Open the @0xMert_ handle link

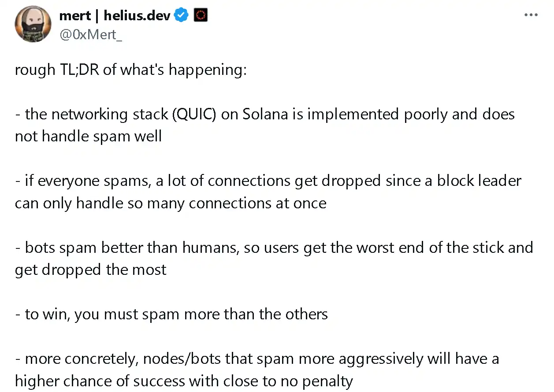[90, 35]
